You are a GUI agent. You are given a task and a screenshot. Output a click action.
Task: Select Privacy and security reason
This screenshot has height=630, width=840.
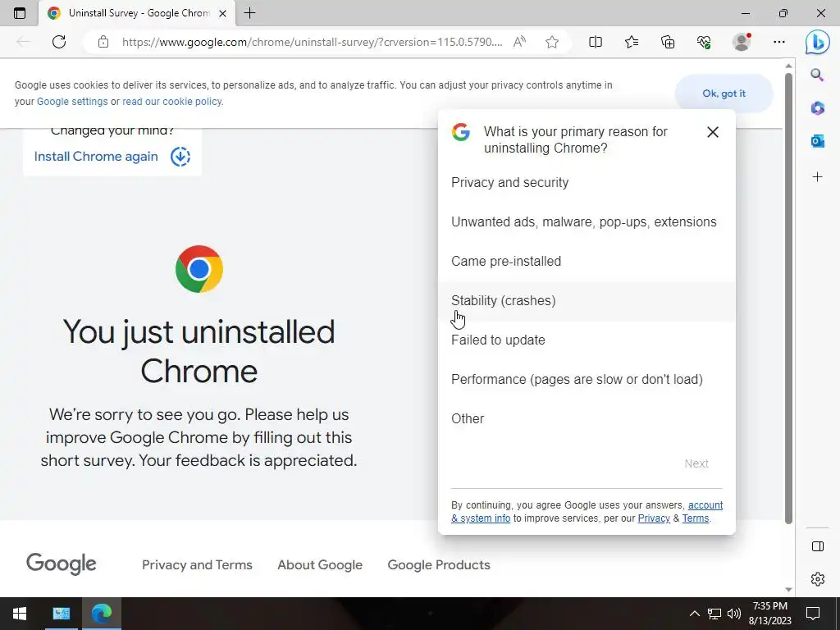click(587, 183)
